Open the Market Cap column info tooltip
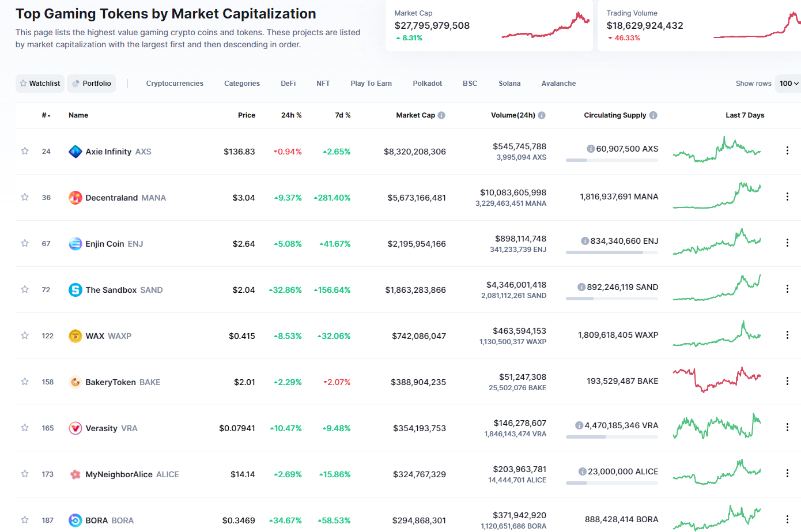This screenshot has height=532, width=801. 441,115
